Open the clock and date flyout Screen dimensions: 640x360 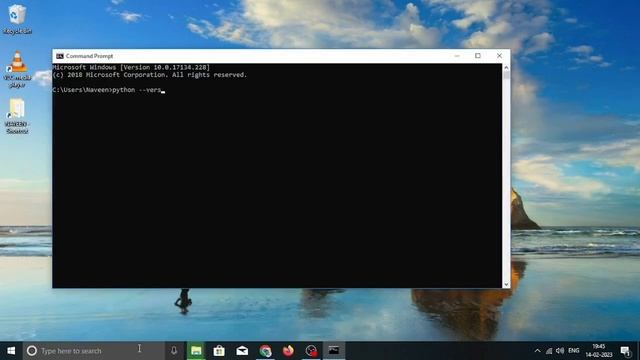point(599,351)
